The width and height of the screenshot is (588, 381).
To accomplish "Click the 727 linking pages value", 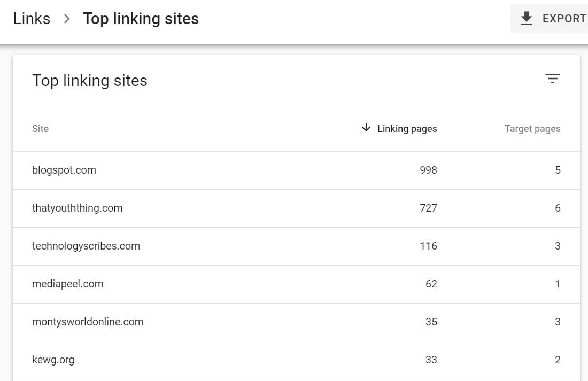I will coord(428,208).
